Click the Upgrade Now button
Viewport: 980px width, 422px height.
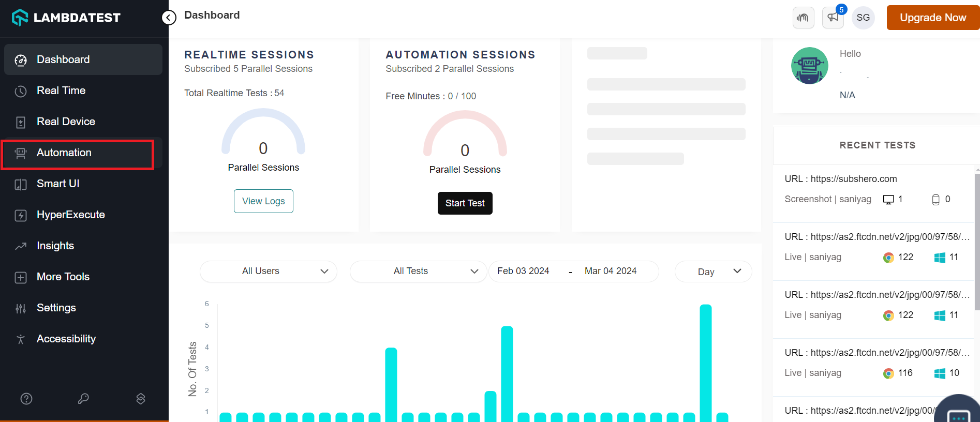click(x=933, y=18)
